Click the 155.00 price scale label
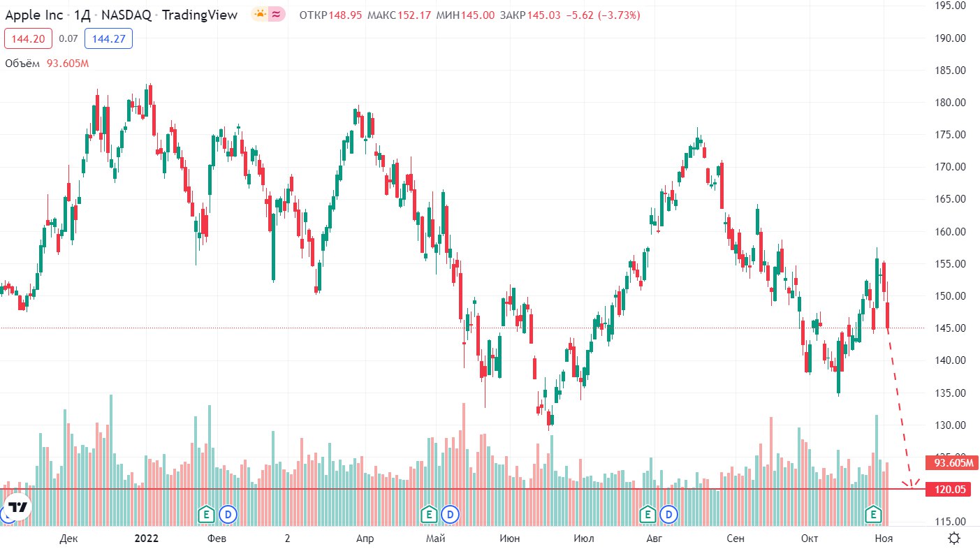The width and height of the screenshot is (980, 556). pos(950,264)
